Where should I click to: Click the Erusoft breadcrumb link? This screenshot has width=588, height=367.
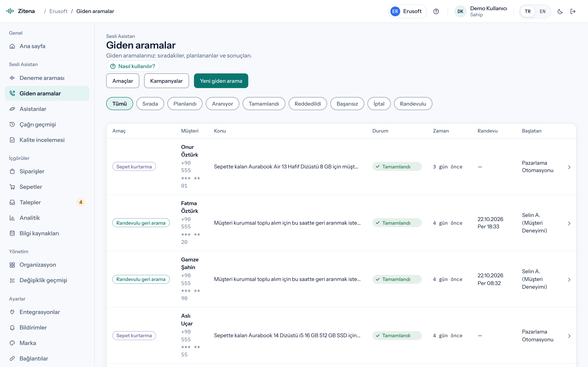coord(58,11)
